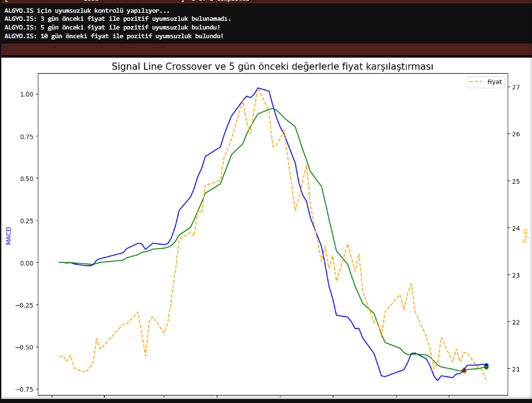The image size is (532, 403).
Task: Click the 1.00 tick on the MACD axis
Action: coord(27,95)
